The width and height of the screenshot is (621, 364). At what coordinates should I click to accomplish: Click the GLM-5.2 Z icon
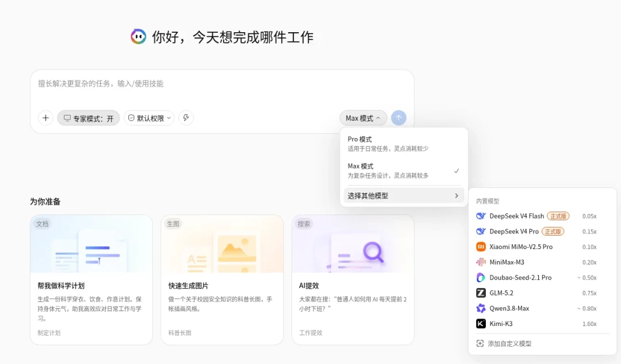pyautogui.click(x=481, y=293)
